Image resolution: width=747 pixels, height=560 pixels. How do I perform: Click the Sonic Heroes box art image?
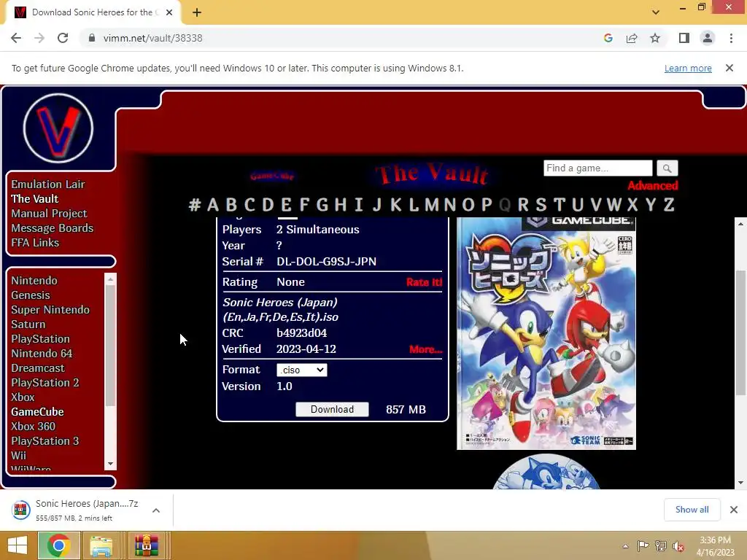click(x=546, y=333)
